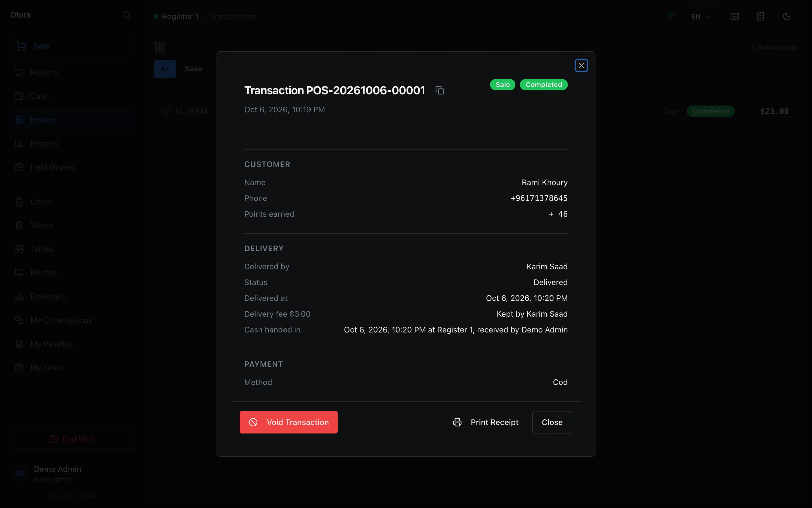
Task: Click the Completed badge in dialog header
Action: (x=544, y=85)
